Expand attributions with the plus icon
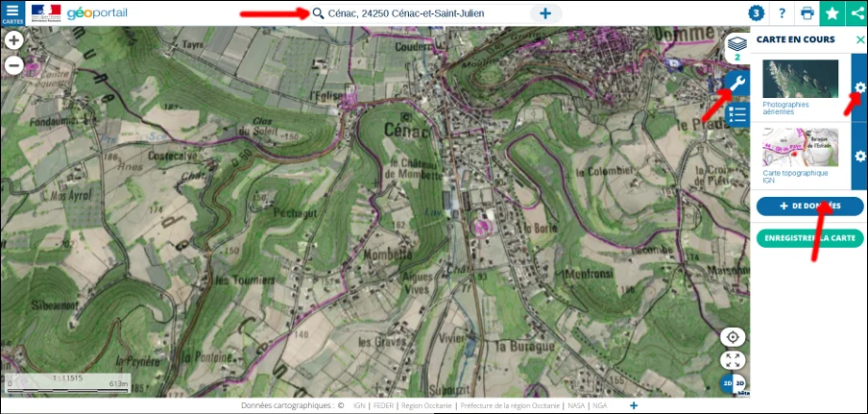 pyautogui.click(x=634, y=405)
